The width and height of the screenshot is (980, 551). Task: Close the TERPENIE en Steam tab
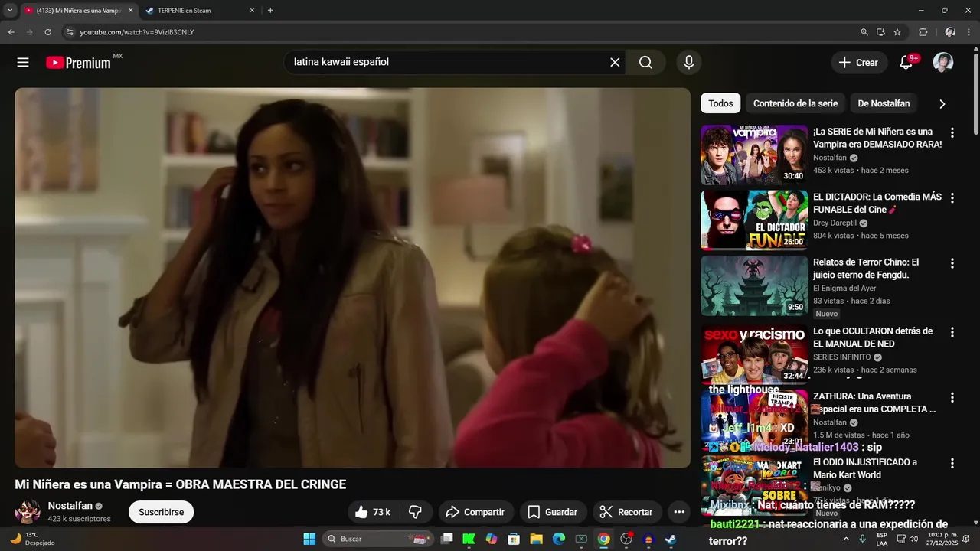[252, 11]
